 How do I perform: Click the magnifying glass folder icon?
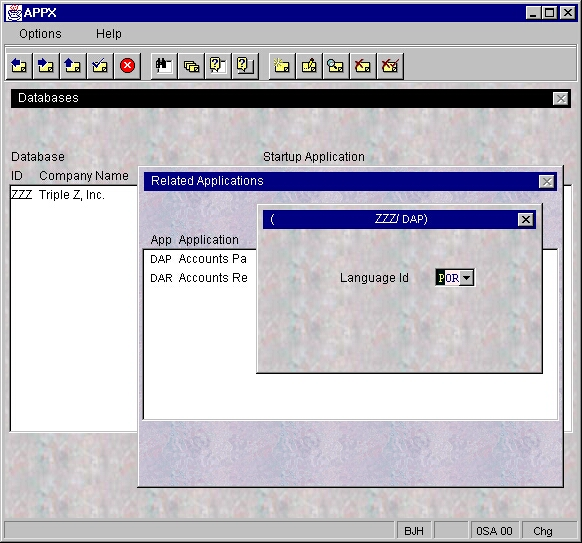coord(336,66)
